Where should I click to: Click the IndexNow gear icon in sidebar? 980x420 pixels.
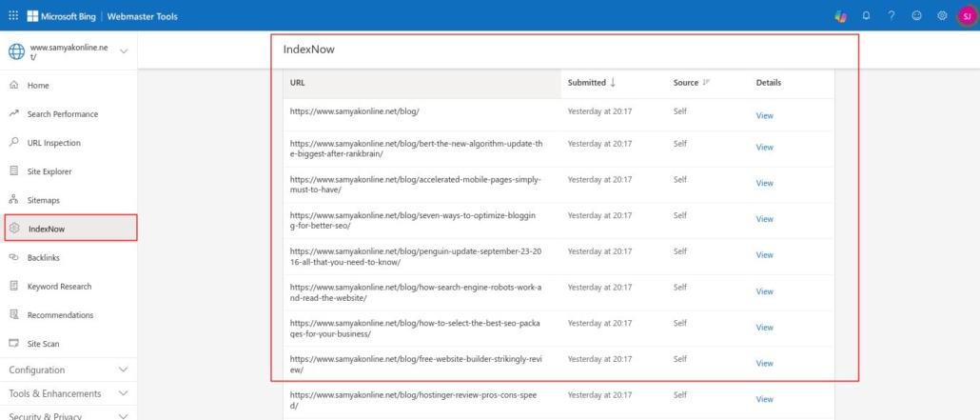15,229
